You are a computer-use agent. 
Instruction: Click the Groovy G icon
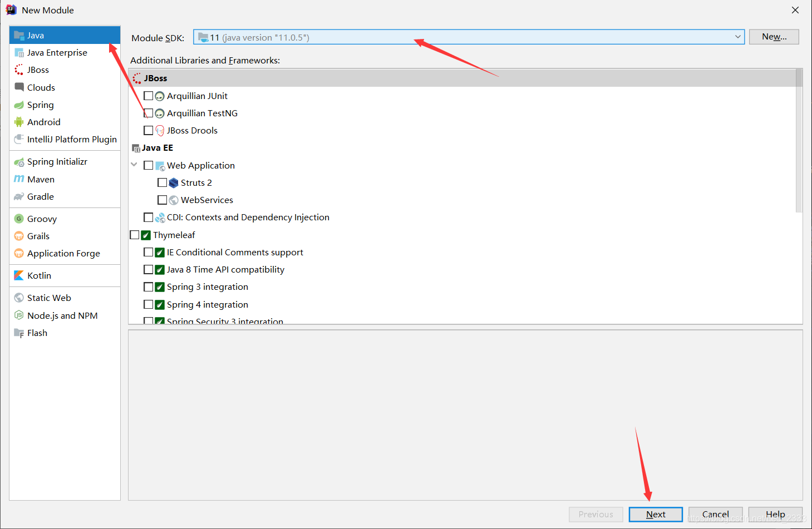click(19, 219)
